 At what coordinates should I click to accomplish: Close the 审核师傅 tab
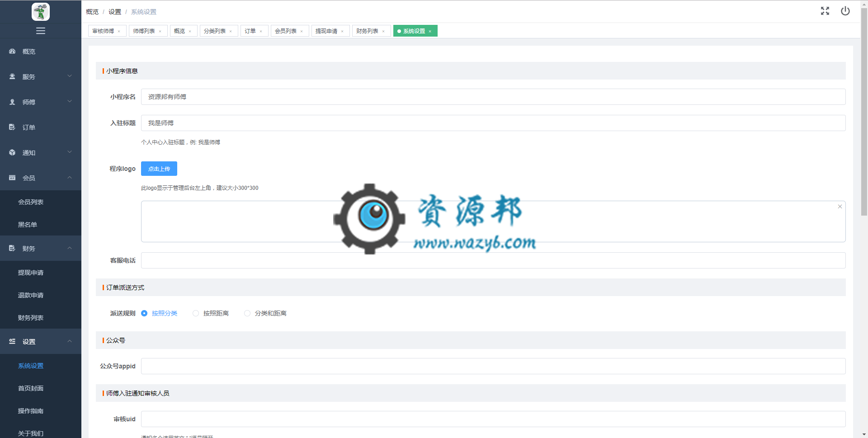(x=119, y=31)
